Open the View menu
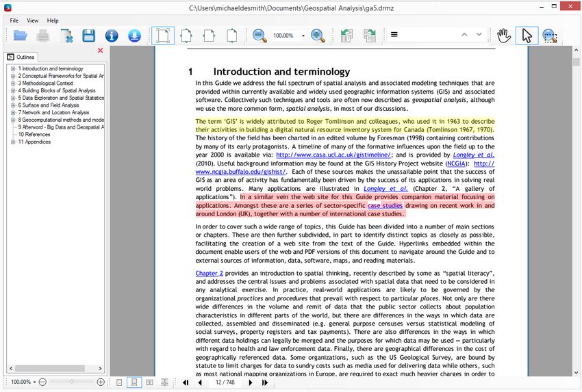The width and height of the screenshot is (582, 392). coord(32,21)
